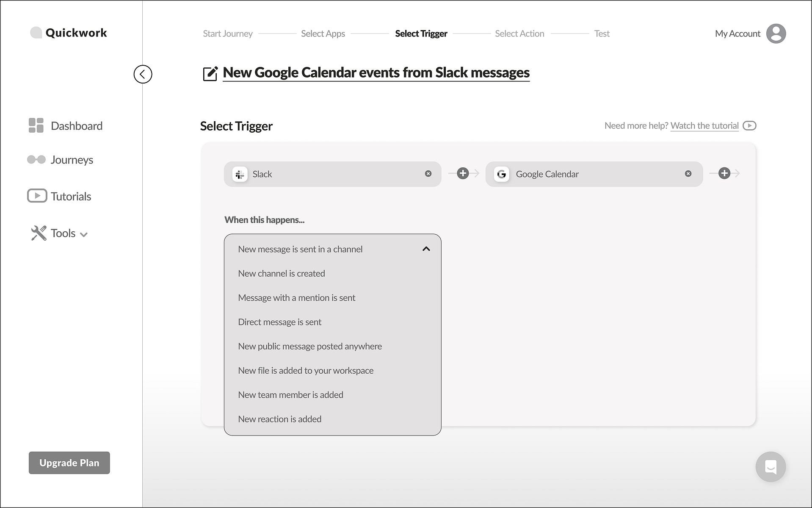Play the tutorial video icon

tap(749, 126)
